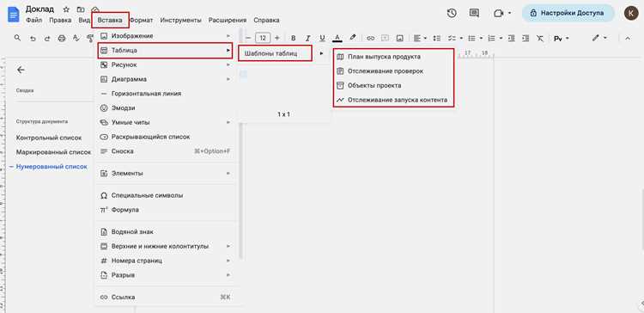Screen dimensions: 644x313
Task: Choose Рисунок in Insert menu
Action: tap(166, 65)
